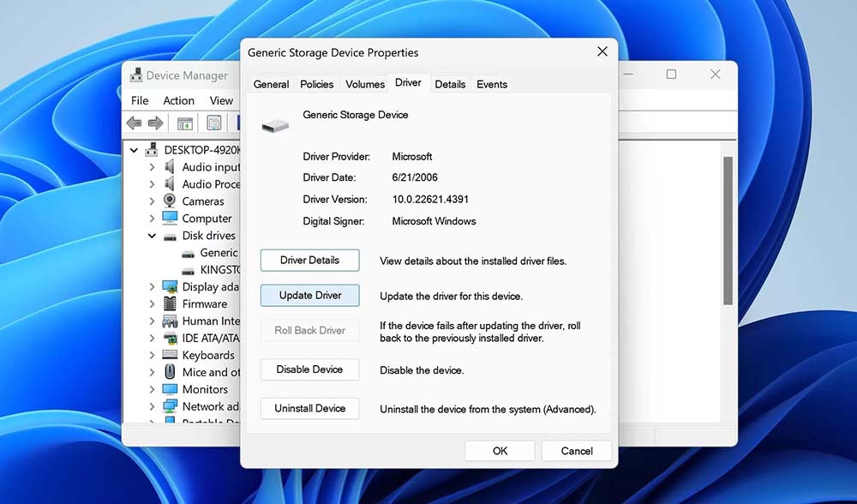Select the Generic disk drive tree item

pyautogui.click(x=218, y=253)
